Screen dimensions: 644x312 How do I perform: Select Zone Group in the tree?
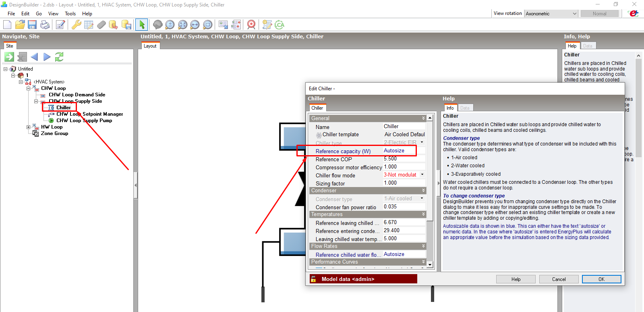tap(54, 133)
